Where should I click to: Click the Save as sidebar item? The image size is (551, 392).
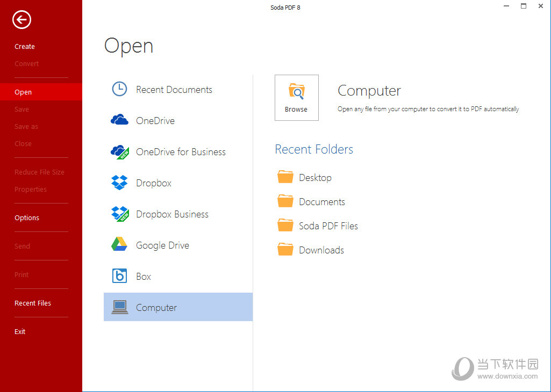tap(26, 126)
